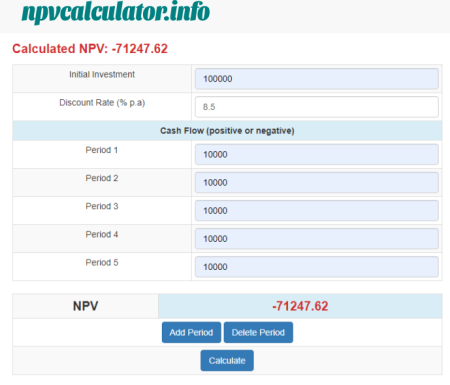Click the Period 5 label
Screen dimensions: 450x385
point(102,262)
